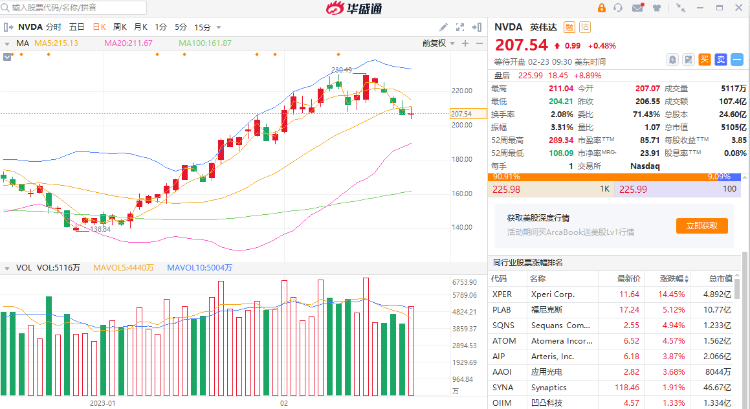Select the 15分 fifteen-minute chart tab

[x=202, y=27]
